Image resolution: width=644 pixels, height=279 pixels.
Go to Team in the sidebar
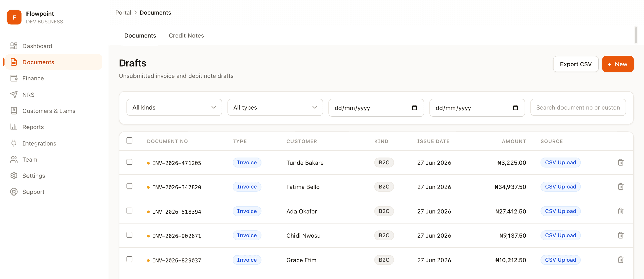tap(54, 160)
